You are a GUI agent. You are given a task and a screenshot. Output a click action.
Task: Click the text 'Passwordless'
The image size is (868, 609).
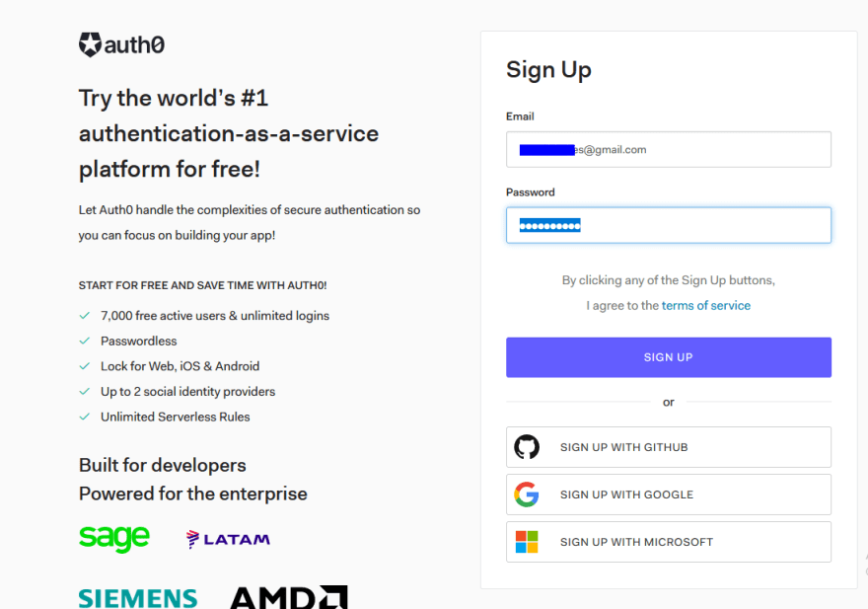139,341
